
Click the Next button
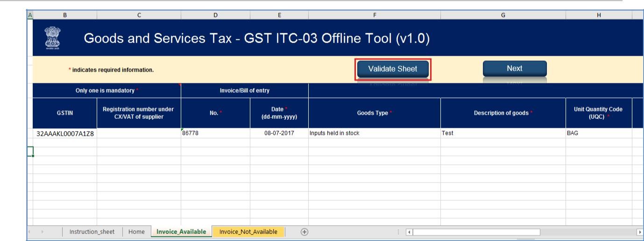pos(514,68)
